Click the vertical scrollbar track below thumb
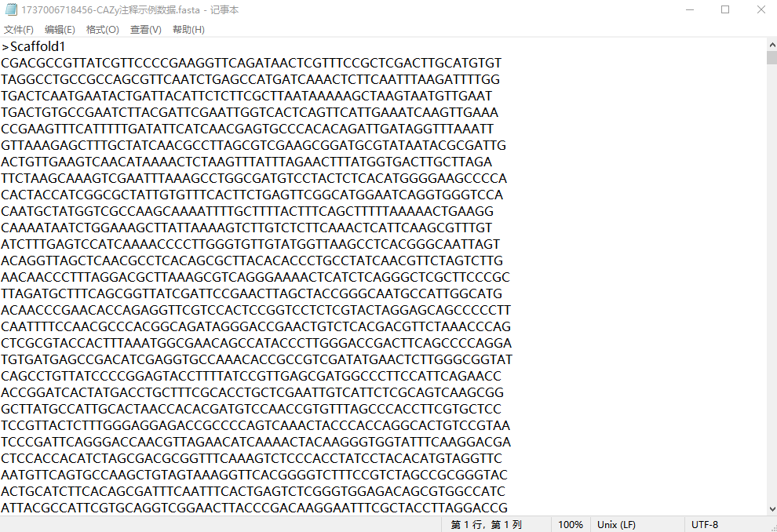 coord(772,284)
